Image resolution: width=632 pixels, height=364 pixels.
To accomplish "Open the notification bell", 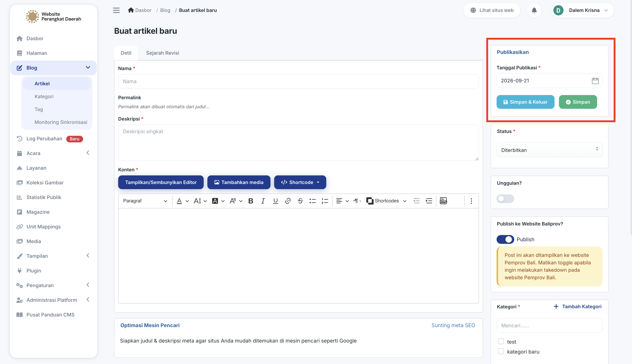I will click(x=534, y=10).
